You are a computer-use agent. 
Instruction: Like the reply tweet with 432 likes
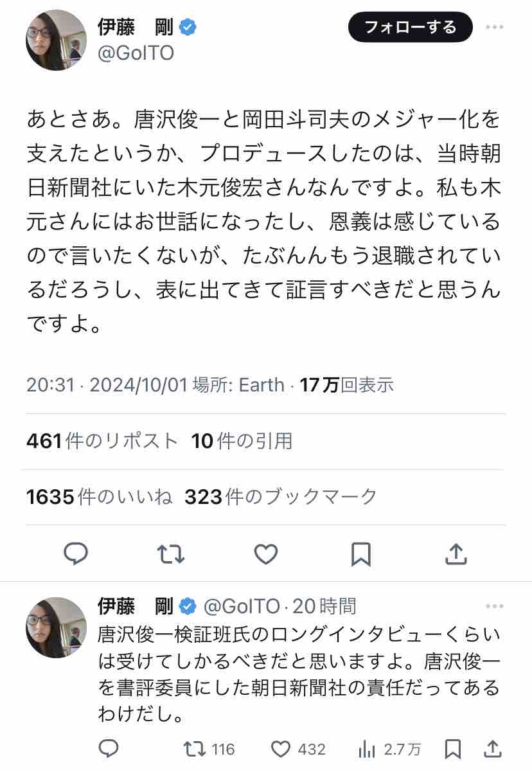click(x=297, y=749)
